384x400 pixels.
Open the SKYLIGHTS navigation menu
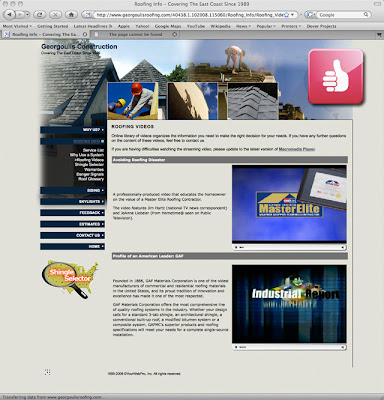[73, 202]
